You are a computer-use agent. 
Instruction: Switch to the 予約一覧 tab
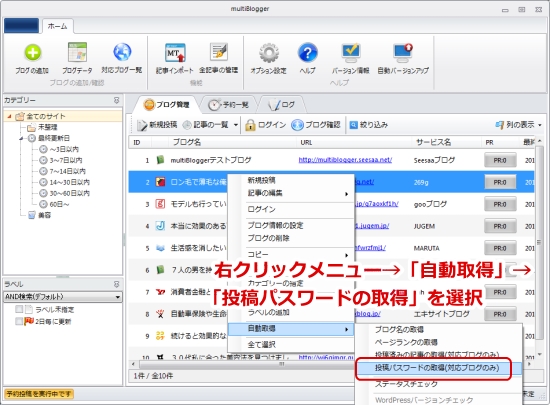[x=228, y=104]
